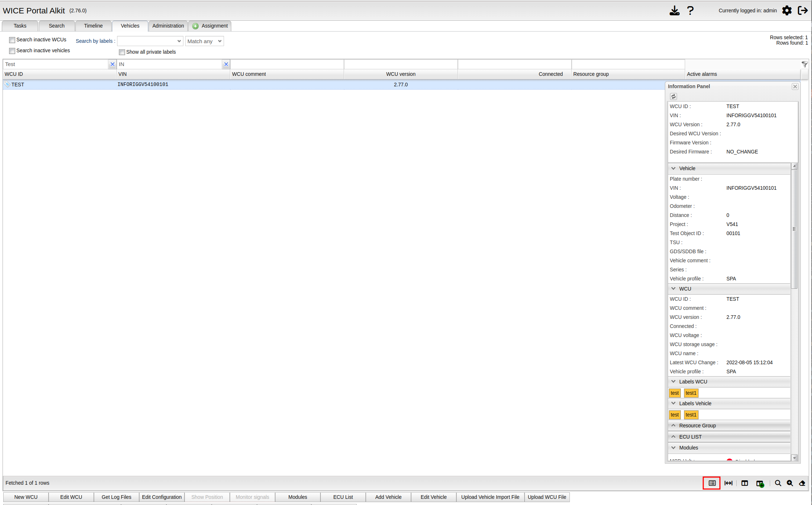The height and width of the screenshot is (505, 812).
Task: Click the fit column width icon
Action: click(728, 483)
